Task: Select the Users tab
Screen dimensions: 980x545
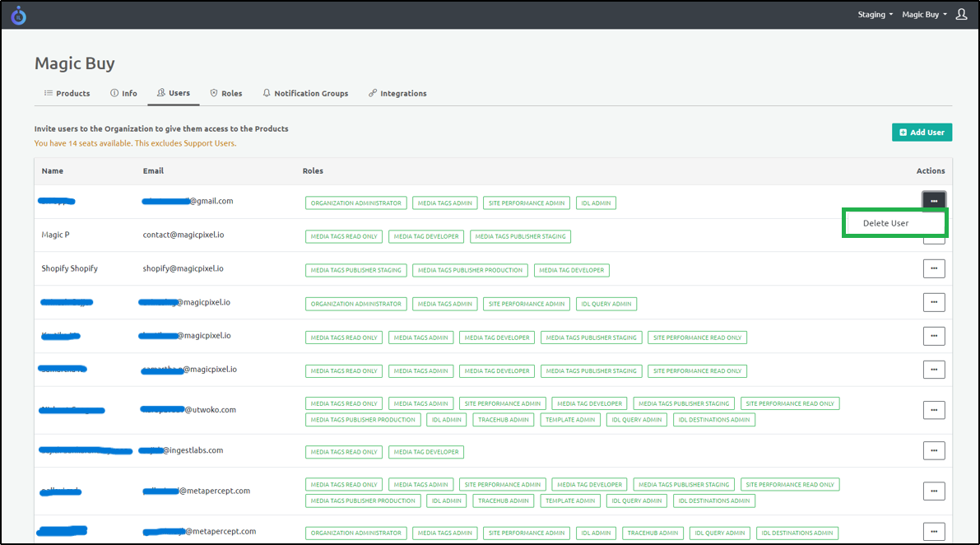Action: pyautogui.click(x=174, y=93)
